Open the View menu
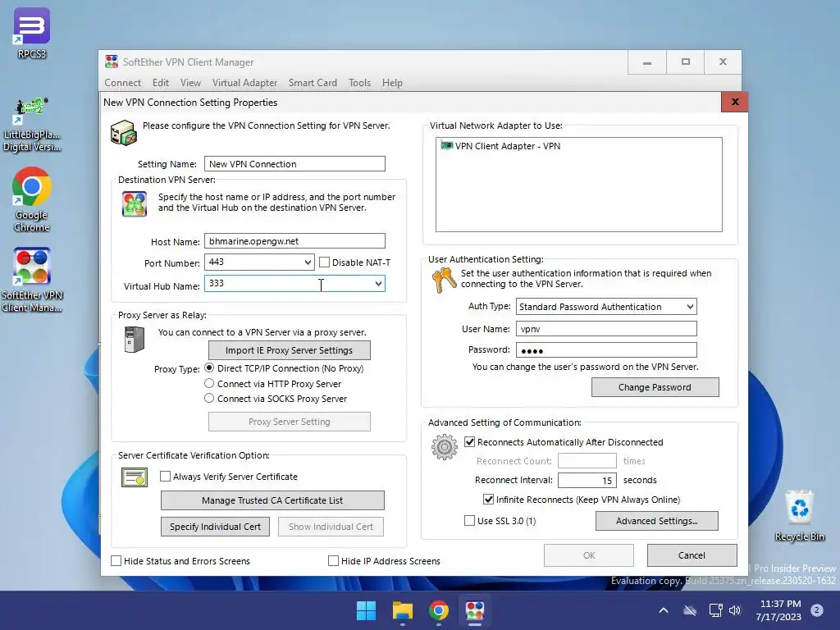This screenshot has width=840, height=630. coord(190,83)
